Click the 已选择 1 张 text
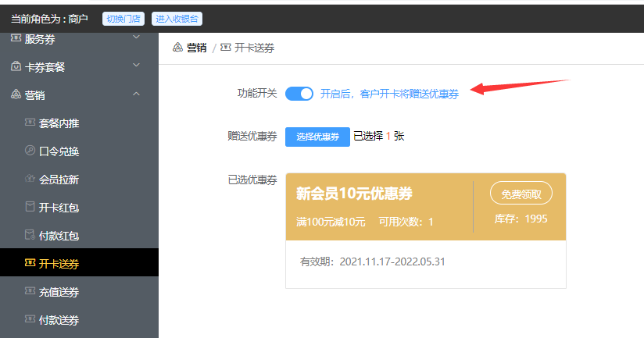The width and height of the screenshot is (644, 338). tap(379, 136)
